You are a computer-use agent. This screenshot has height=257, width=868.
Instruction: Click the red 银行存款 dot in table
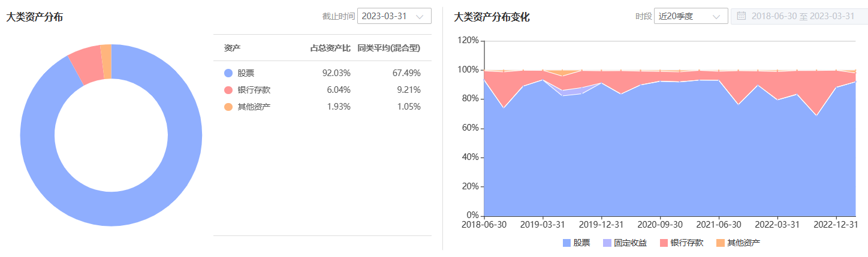[228, 90]
